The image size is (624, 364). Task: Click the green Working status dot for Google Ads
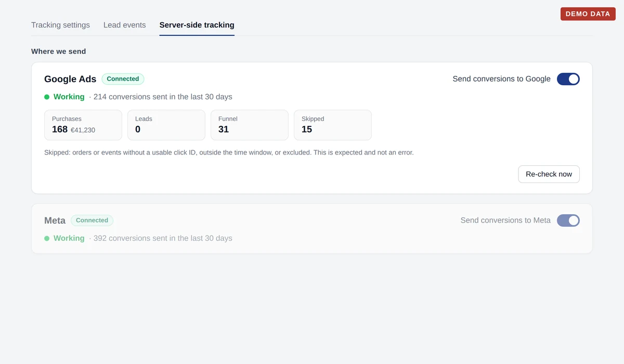(47, 97)
